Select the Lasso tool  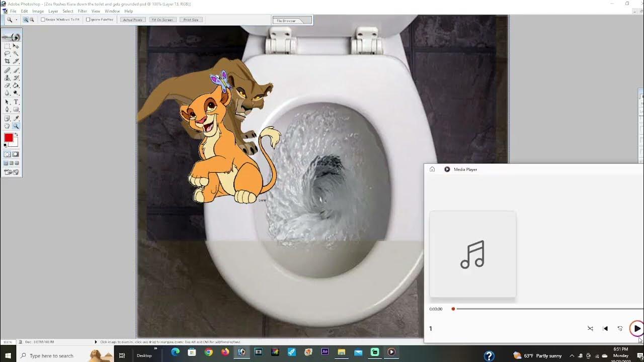click(7, 53)
